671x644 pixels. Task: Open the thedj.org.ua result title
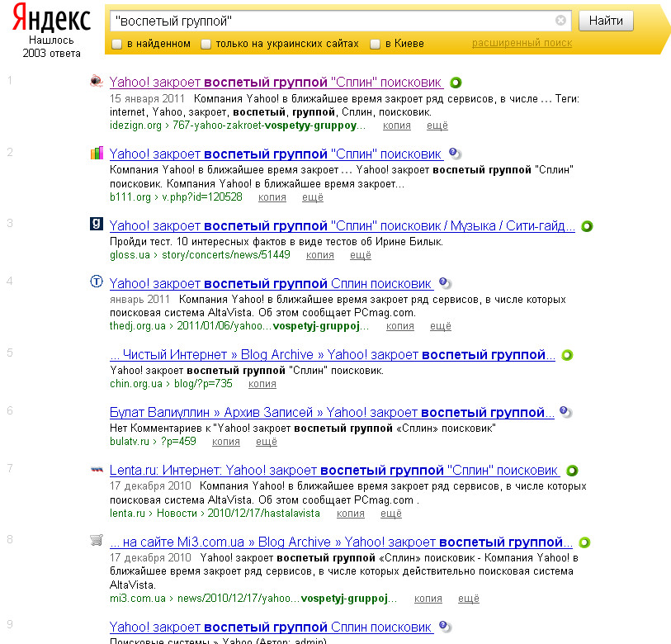click(x=272, y=283)
